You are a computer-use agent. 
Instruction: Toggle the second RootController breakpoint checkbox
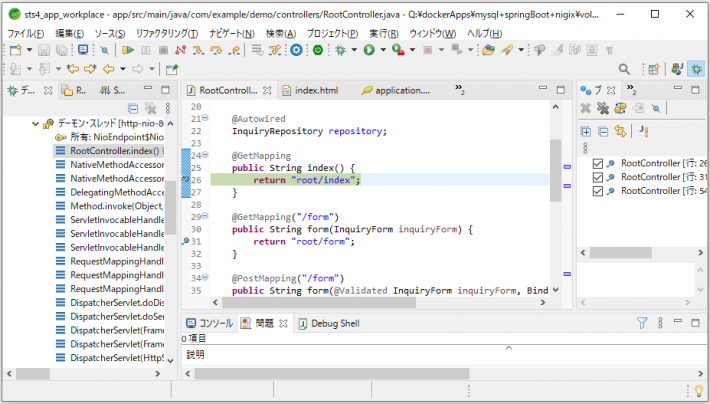coord(598,177)
